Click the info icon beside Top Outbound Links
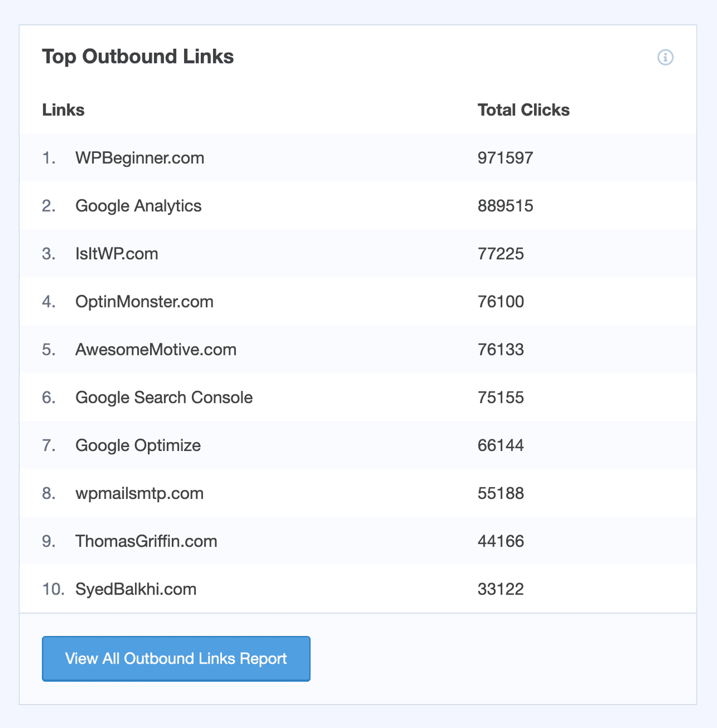The height and width of the screenshot is (728, 717). coord(665,57)
